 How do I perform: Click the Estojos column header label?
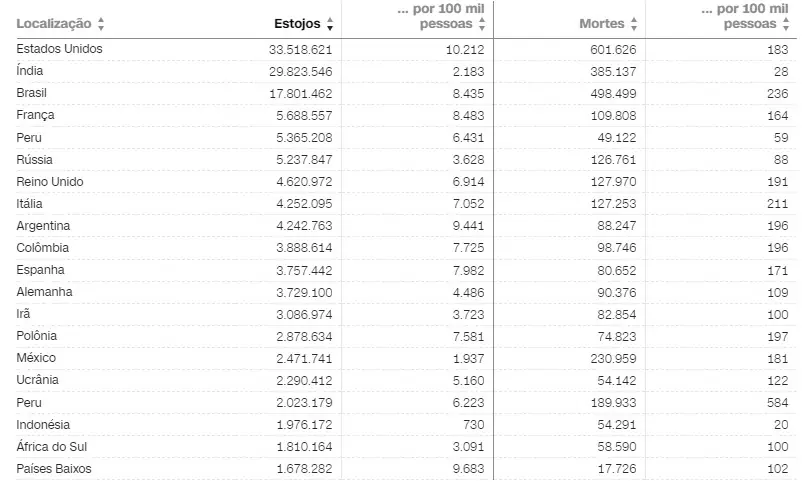pos(297,23)
